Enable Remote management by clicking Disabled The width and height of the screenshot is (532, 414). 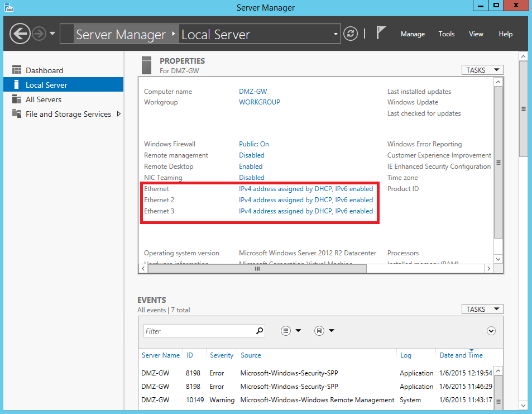[x=251, y=155]
